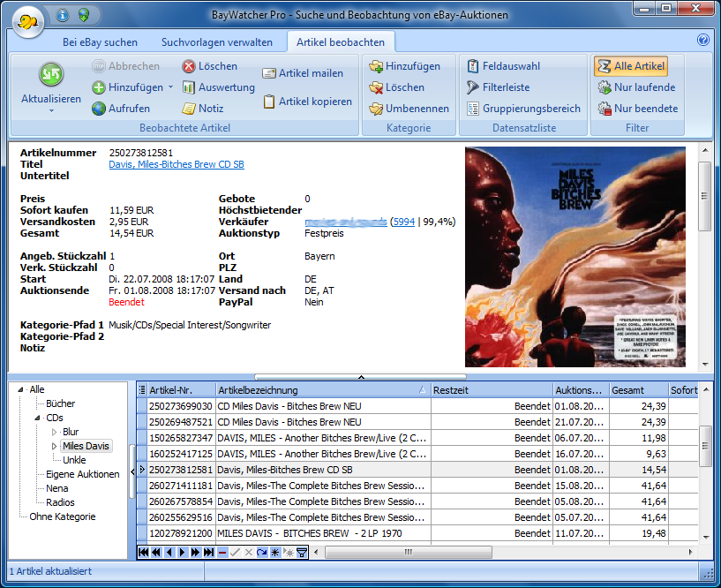Click the seller feedback score 5994 link

click(x=403, y=222)
